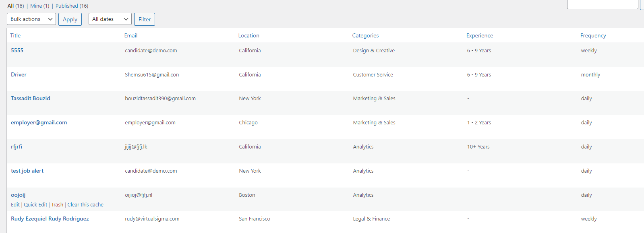Click the Filter button
This screenshot has height=233, width=644.
(x=145, y=19)
